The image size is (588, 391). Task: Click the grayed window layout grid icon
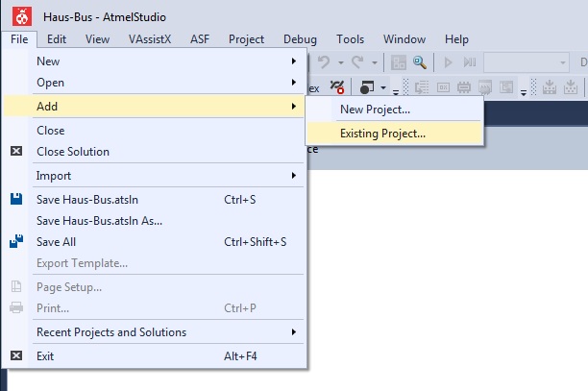399,62
